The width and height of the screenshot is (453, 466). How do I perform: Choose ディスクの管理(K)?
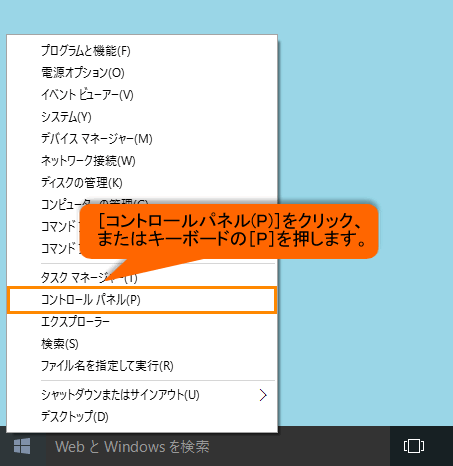click(142, 183)
